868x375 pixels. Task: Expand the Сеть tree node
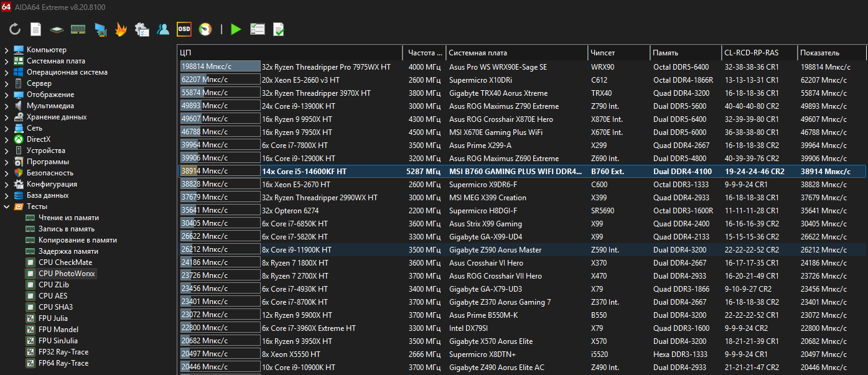click(6, 128)
